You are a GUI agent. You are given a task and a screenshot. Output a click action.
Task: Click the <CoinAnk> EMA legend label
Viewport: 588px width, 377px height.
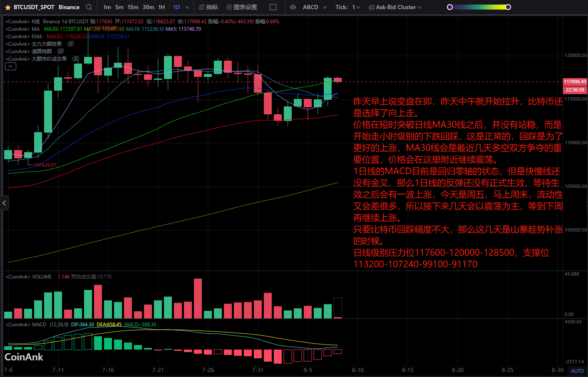coord(24,36)
